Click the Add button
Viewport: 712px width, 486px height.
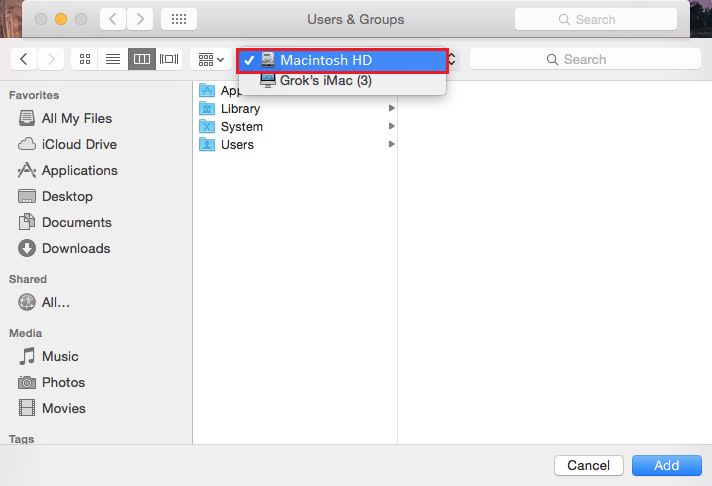click(x=667, y=466)
